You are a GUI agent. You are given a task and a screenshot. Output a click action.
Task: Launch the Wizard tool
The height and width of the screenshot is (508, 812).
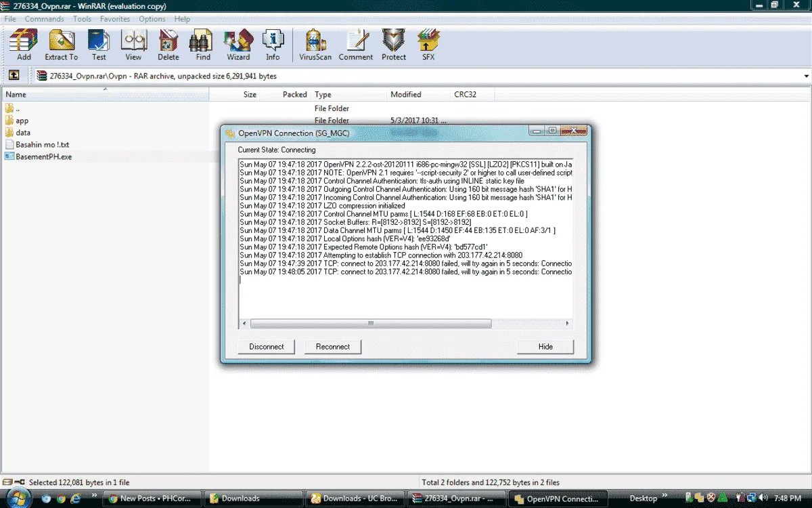tap(238, 45)
